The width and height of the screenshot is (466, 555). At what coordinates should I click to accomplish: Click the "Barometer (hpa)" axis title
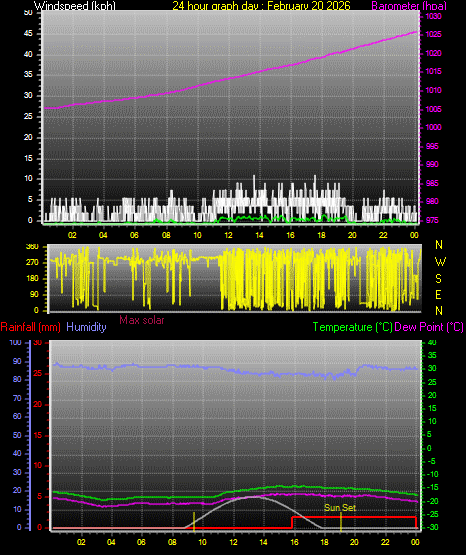click(x=409, y=6)
